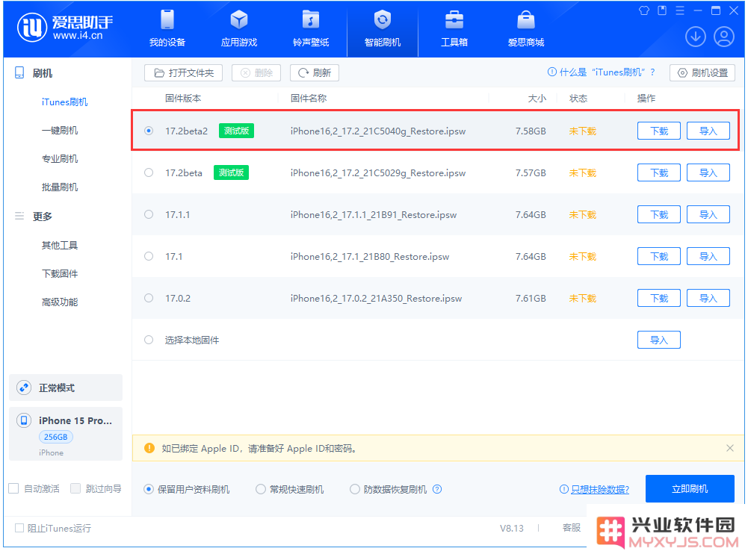Select 智能刷机 shield icon tab
This screenshot has width=748, height=560.
[383, 20]
